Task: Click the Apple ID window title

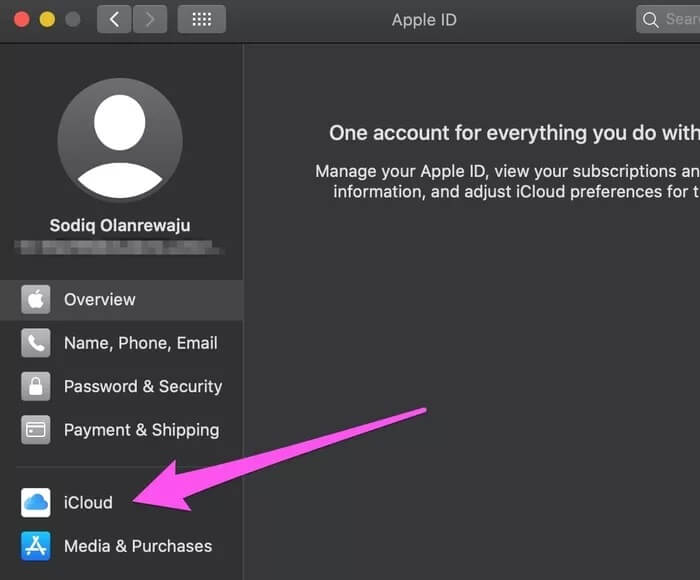Action: point(424,20)
